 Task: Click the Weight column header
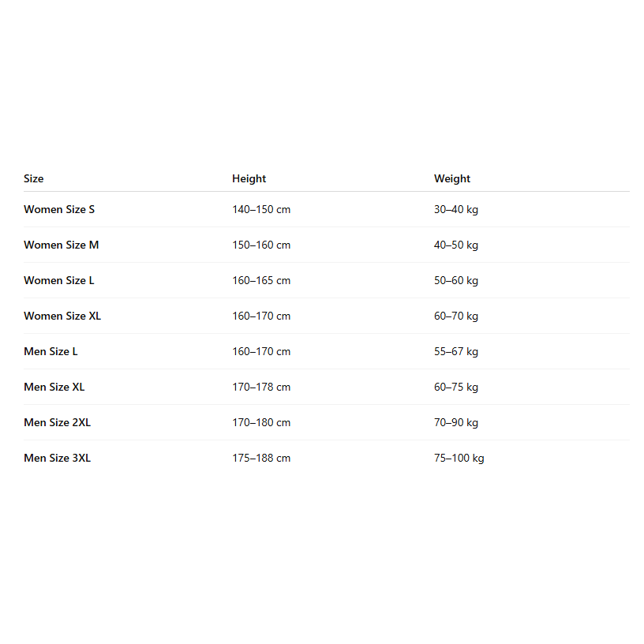451,179
